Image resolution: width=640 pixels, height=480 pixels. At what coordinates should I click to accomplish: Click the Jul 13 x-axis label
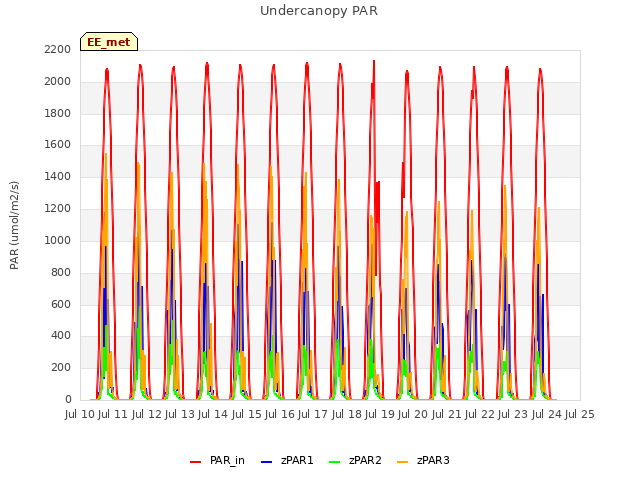coord(180,415)
